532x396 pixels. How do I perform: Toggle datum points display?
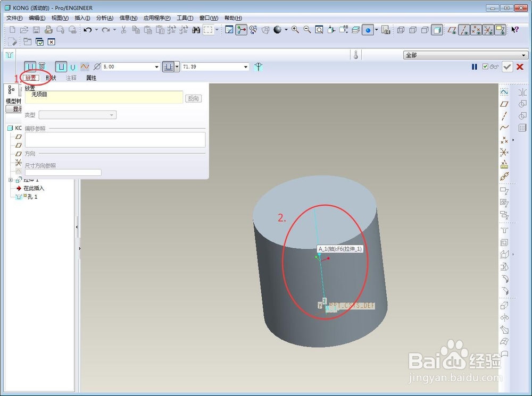click(476, 30)
